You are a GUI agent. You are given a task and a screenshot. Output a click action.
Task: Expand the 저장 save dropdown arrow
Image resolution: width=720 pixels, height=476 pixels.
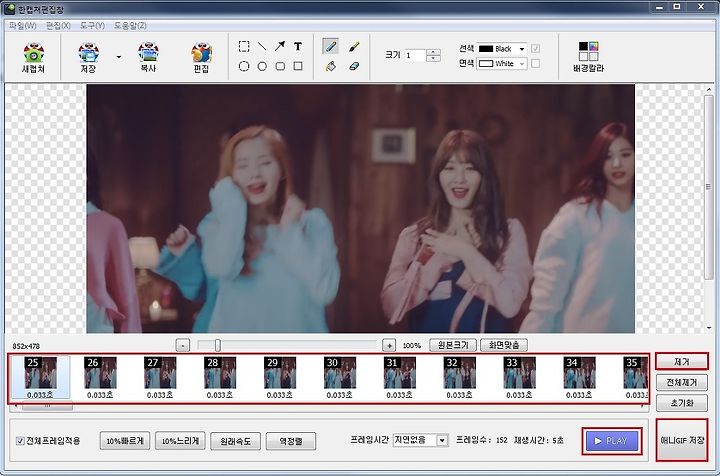click(119, 57)
